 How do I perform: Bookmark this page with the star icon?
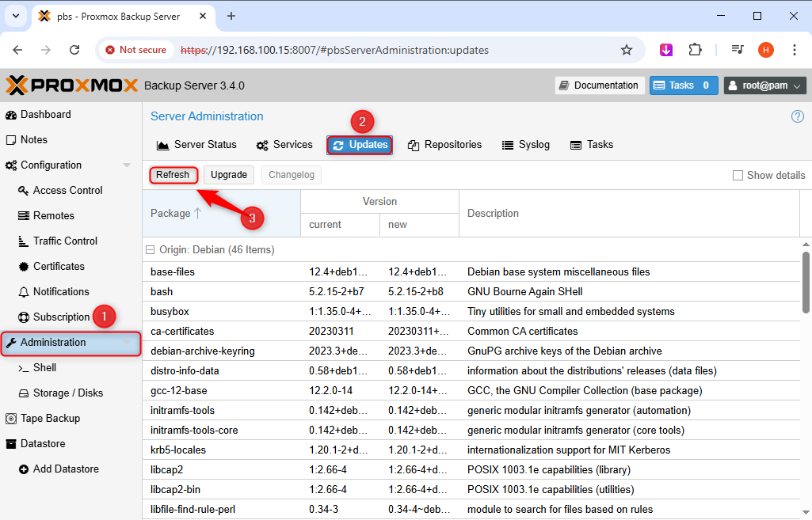coord(627,50)
